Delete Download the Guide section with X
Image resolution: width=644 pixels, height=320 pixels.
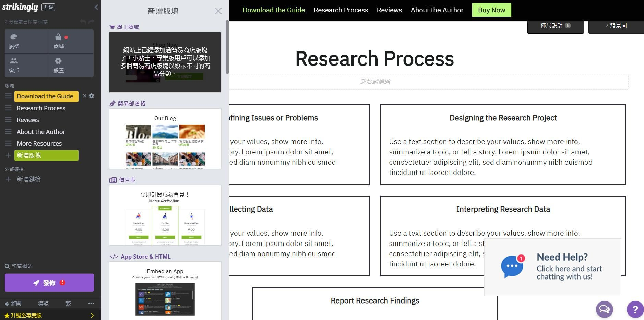pos(85,96)
